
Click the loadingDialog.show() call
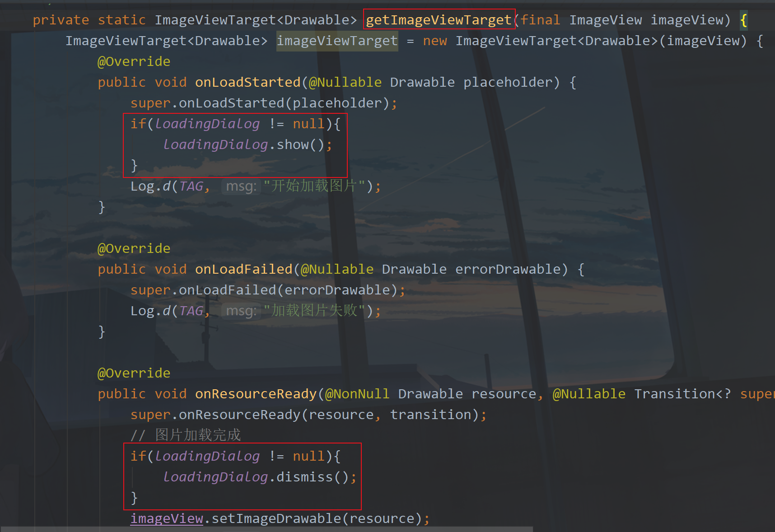[247, 145]
